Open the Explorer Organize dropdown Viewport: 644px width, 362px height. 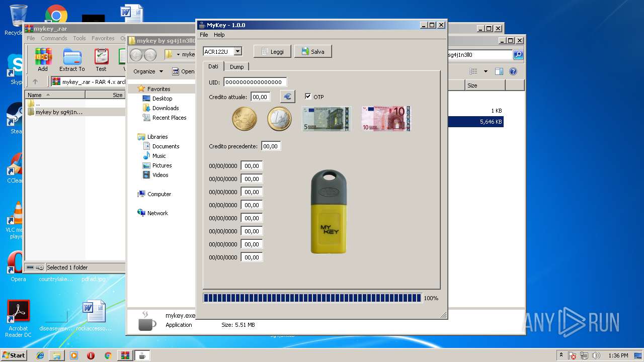pyautogui.click(x=148, y=71)
